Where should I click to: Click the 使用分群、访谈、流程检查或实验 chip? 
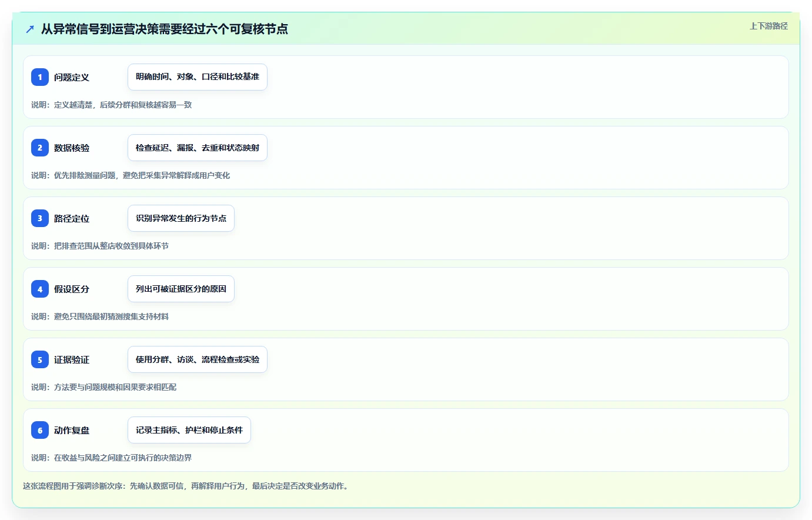(x=198, y=359)
